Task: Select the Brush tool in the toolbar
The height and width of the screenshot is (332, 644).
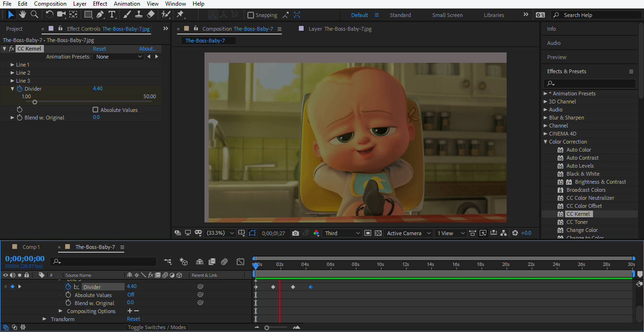Action: point(127,14)
